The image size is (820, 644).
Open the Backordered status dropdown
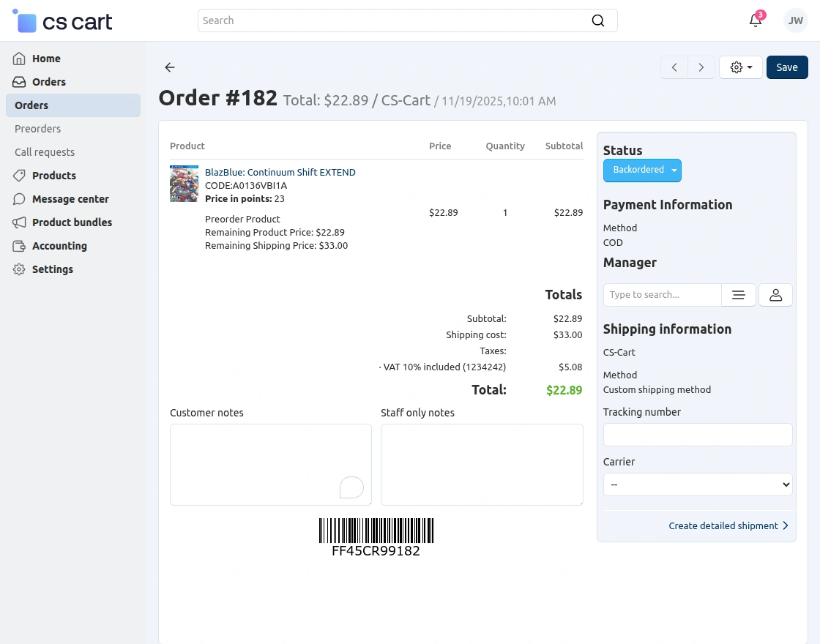(642, 170)
